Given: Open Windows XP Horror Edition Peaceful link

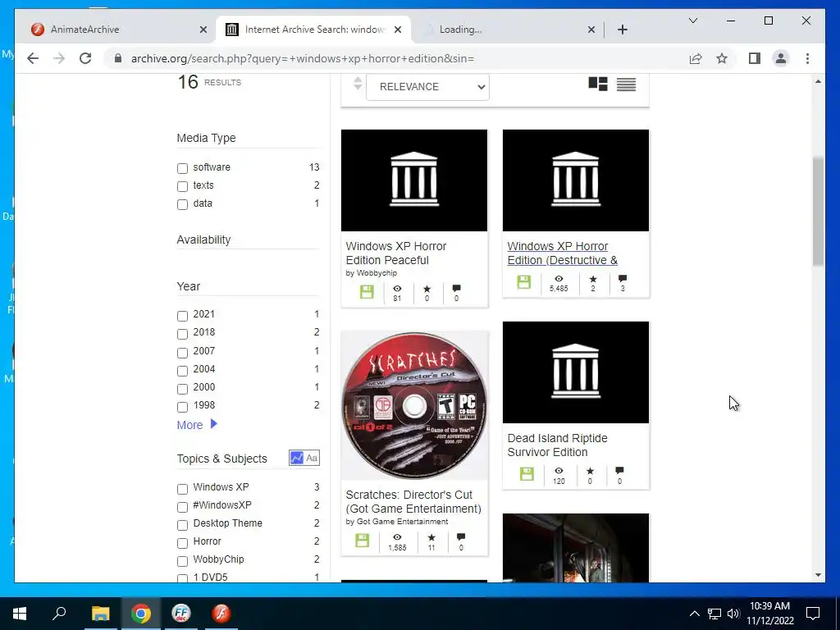Looking at the screenshot, I should [x=396, y=253].
